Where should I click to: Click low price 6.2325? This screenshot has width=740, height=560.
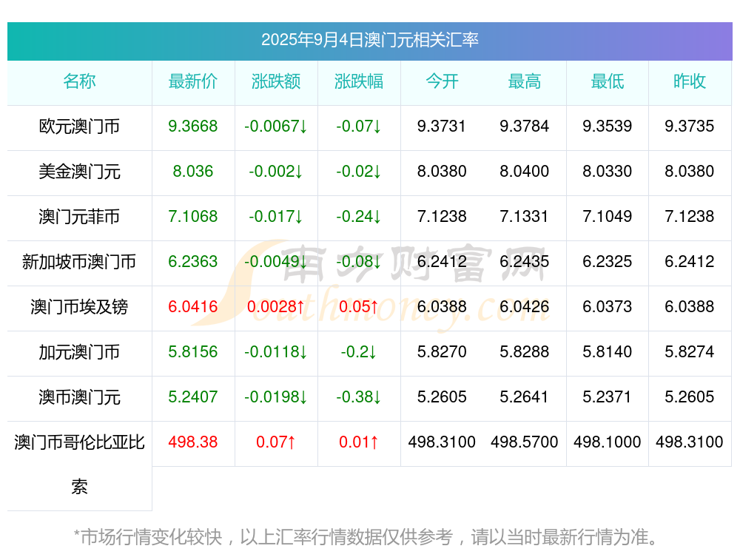point(608,261)
